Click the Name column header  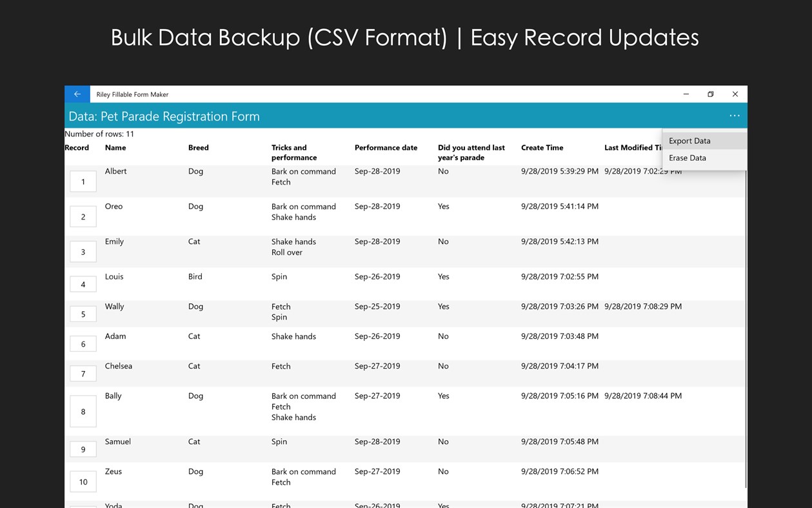pyautogui.click(x=114, y=147)
